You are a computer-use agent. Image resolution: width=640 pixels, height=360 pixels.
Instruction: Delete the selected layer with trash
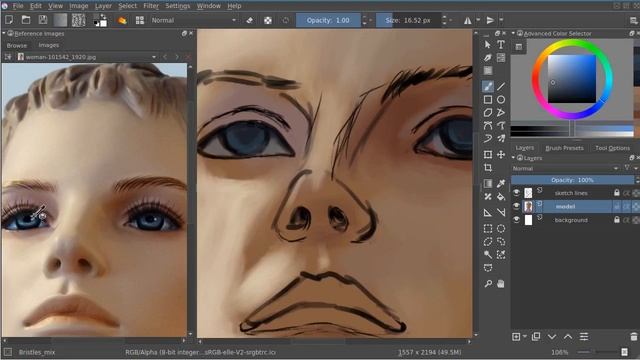[x=633, y=337]
